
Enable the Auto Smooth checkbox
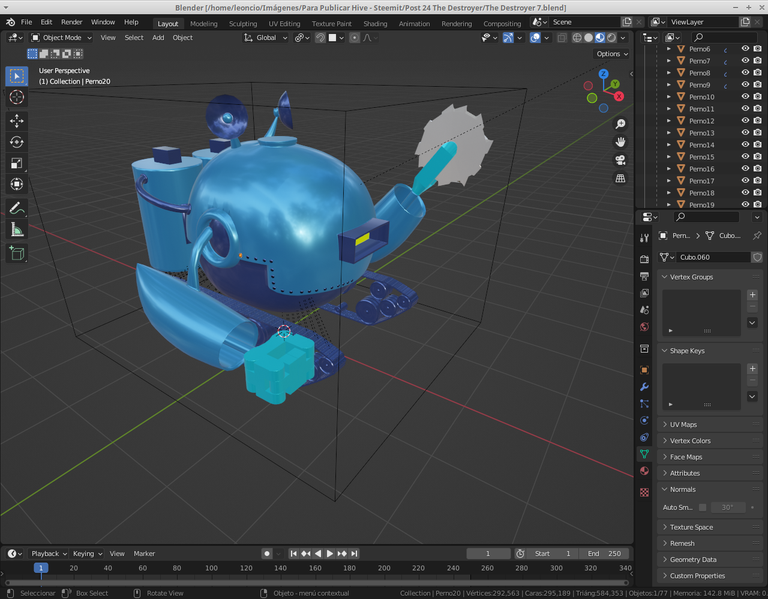coord(703,507)
